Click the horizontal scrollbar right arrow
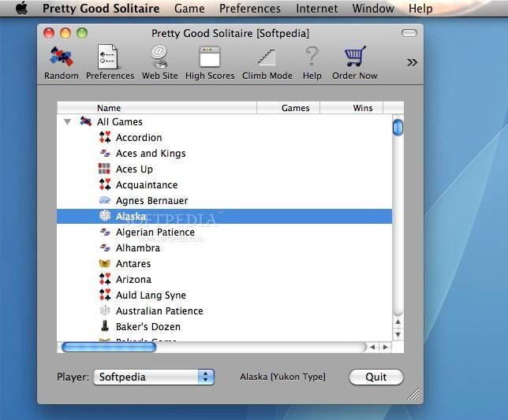The height and width of the screenshot is (420, 508). click(385, 348)
